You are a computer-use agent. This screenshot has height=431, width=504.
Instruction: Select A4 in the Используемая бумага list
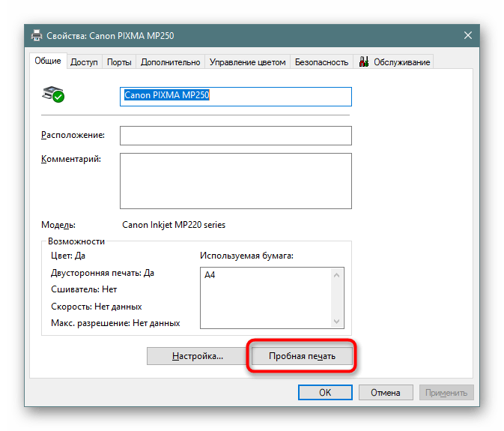tap(210, 275)
